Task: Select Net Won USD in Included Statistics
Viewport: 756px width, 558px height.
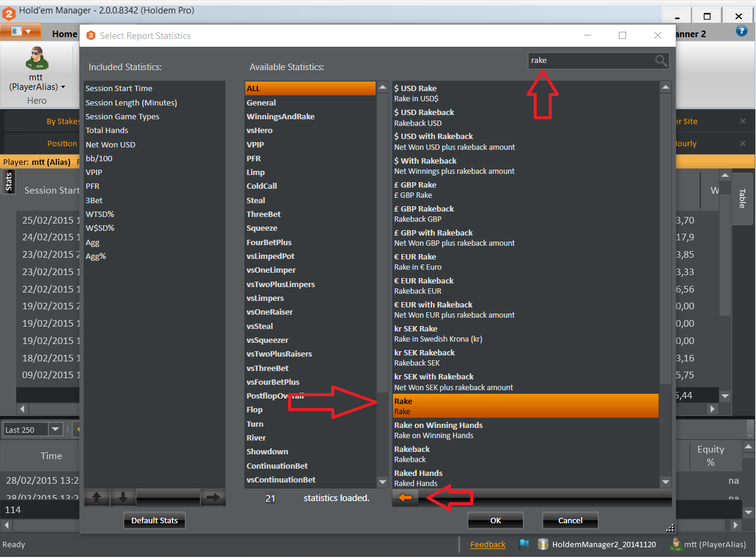Action: tap(154, 144)
